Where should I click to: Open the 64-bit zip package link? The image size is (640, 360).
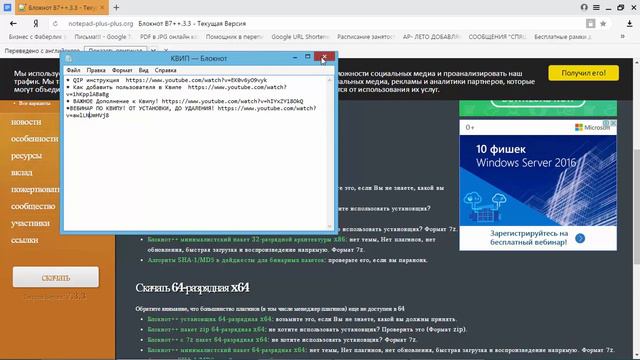207,329
